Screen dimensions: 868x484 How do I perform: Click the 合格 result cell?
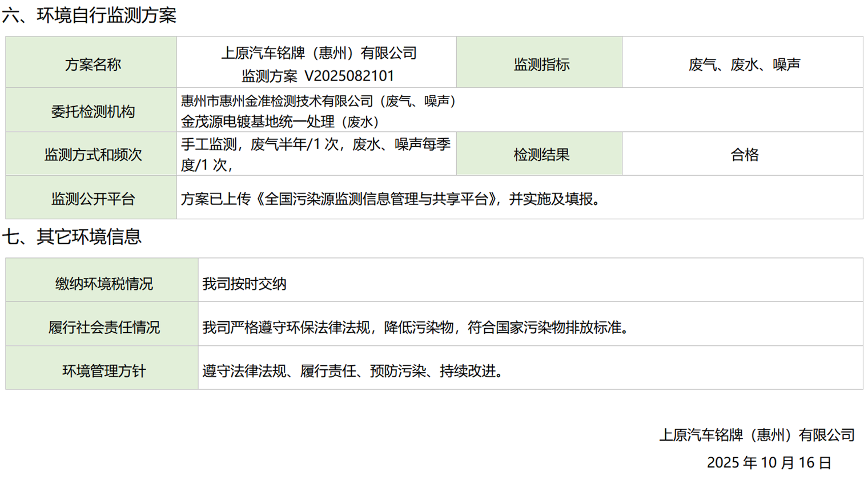coord(744,155)
